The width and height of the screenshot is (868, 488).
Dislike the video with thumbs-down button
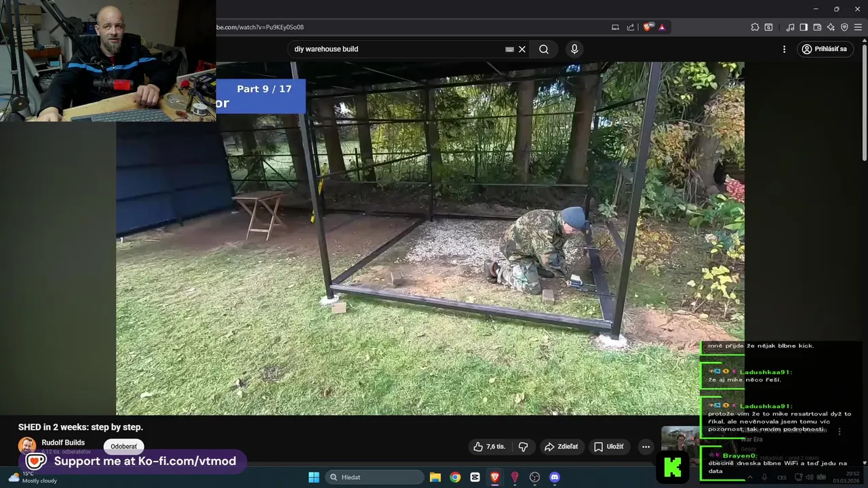pos(523,447)
